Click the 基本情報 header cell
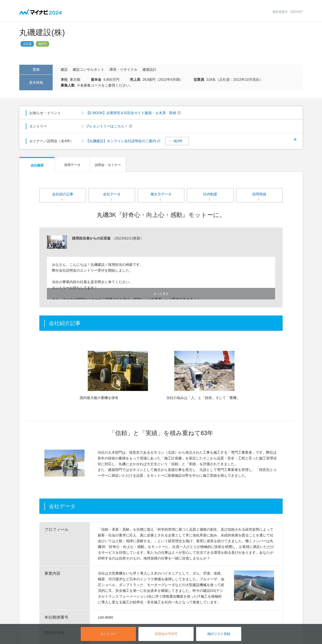This screenshot has height=644, width=322. pos(36,83)
